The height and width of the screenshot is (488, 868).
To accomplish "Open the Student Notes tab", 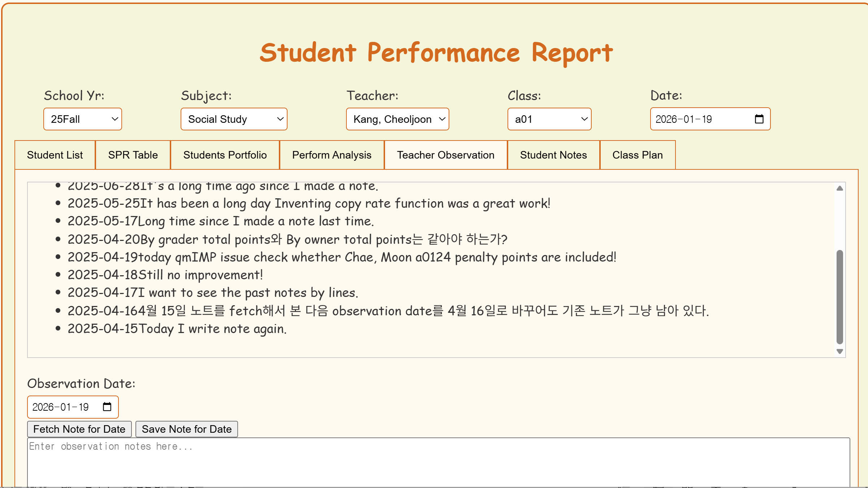I will (x=553, y=155).
